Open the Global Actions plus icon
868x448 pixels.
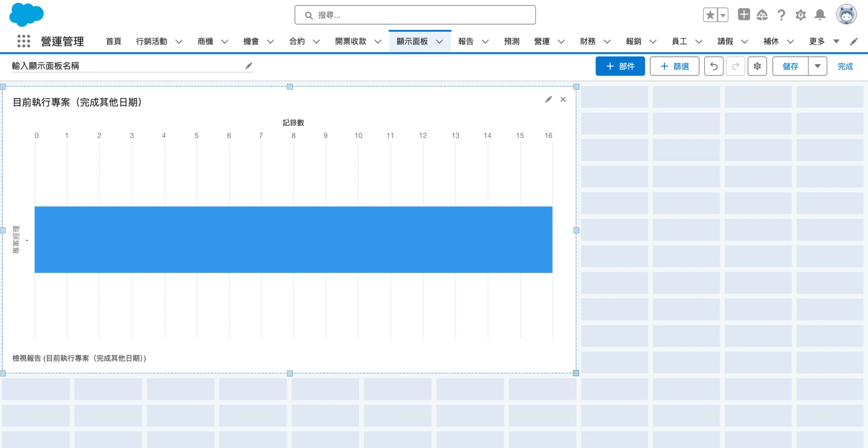[744, 15]
